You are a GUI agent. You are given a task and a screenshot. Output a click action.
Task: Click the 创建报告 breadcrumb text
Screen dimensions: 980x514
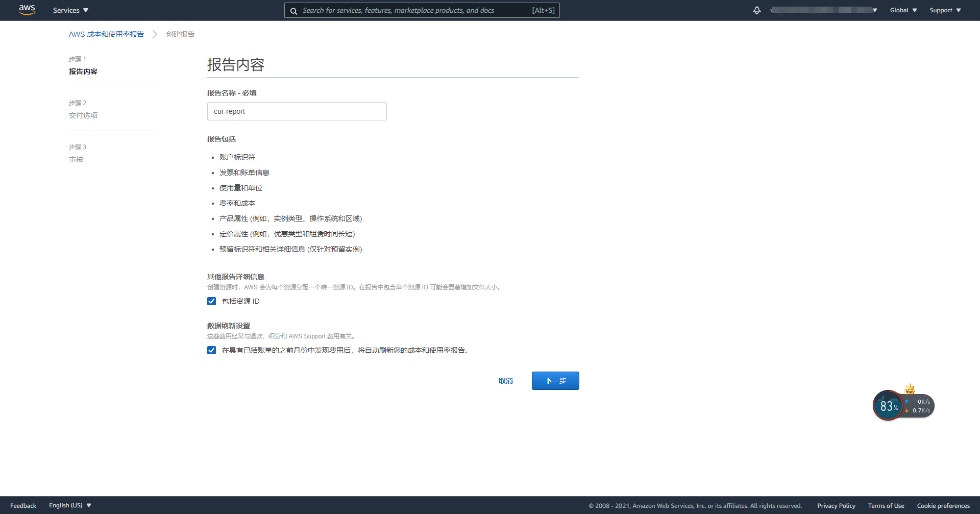(180, 34)
